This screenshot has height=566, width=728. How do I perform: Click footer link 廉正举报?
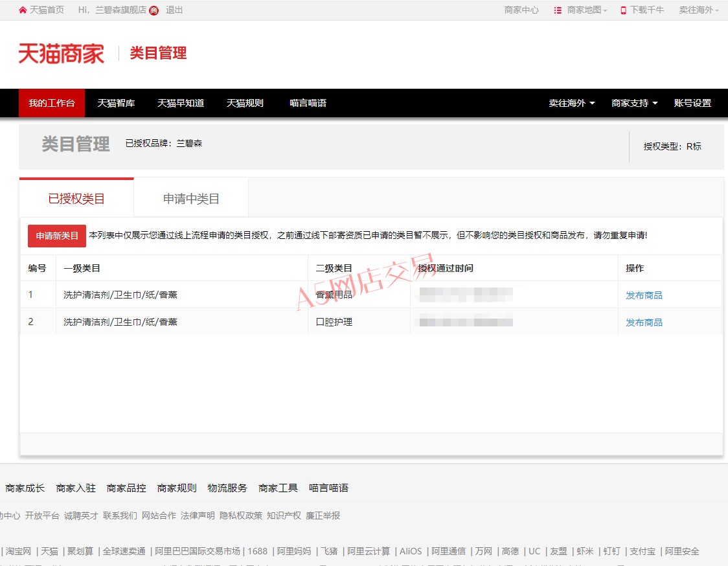point(323,515)
